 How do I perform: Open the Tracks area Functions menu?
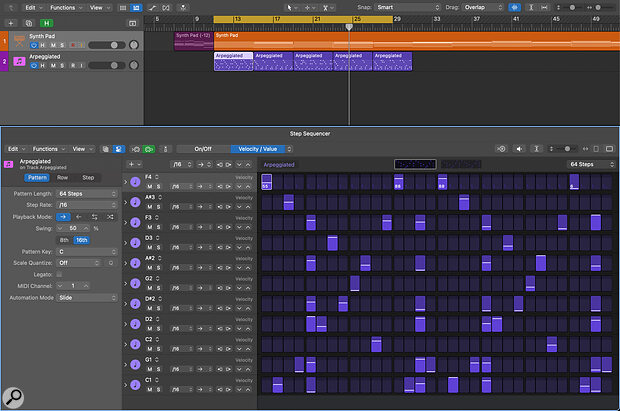pyautogui.click(x=66, y=8)
